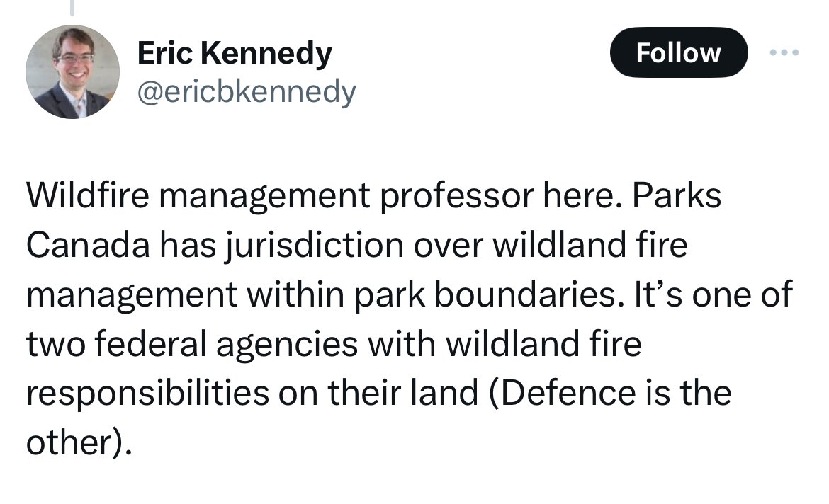Open the @ericbkennedy handle link
Viewport: 829px width, 504px height.
[247, 93]
